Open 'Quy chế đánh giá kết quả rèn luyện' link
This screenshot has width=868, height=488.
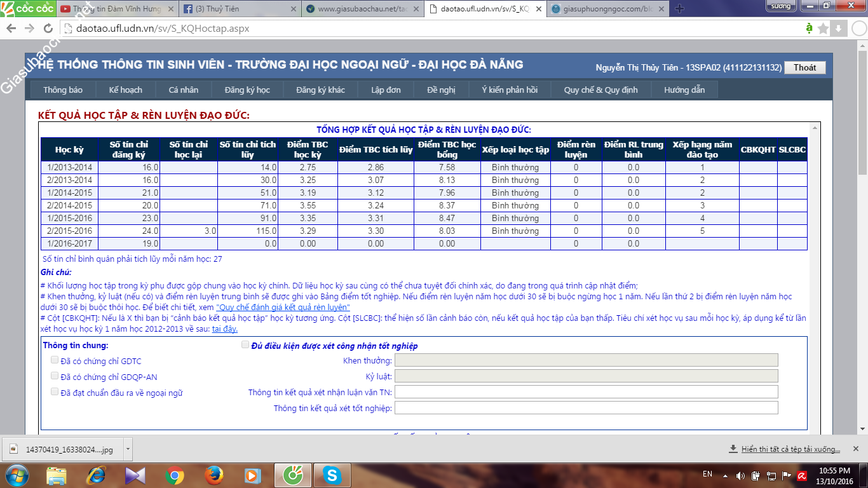(x=283, y=307)
